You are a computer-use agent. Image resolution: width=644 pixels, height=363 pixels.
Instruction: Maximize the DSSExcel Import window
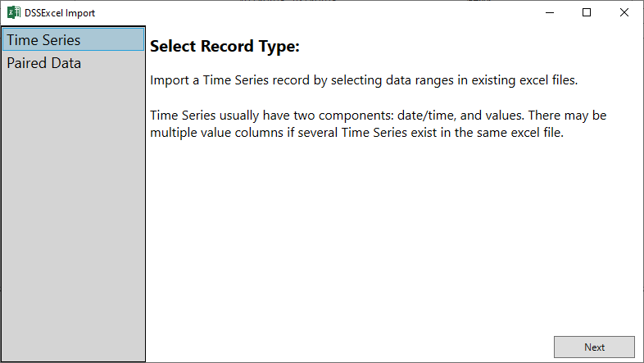587,13
